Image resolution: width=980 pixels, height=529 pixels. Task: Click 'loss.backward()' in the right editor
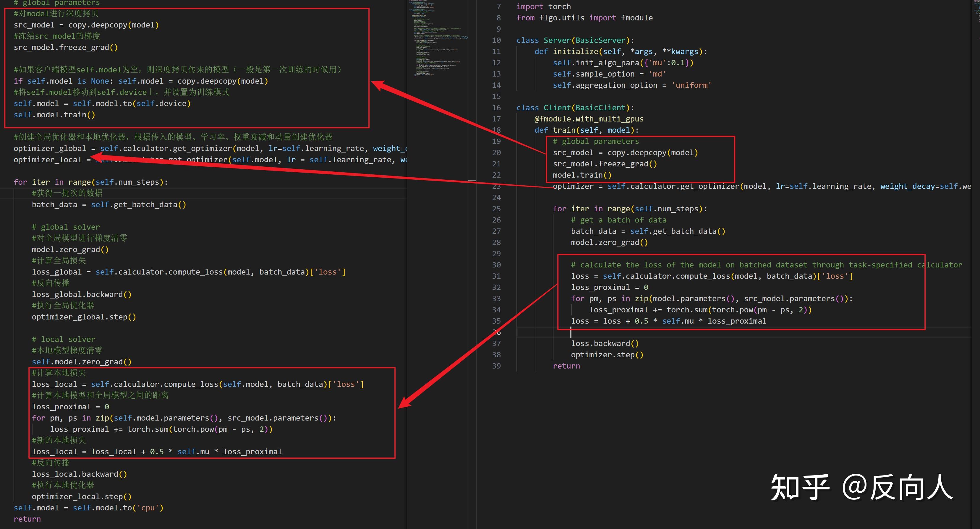tap(605, 343)
